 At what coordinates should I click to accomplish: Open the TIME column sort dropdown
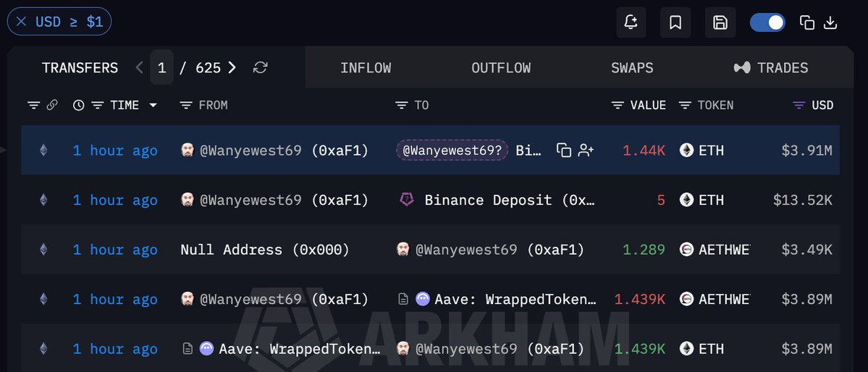153,105
